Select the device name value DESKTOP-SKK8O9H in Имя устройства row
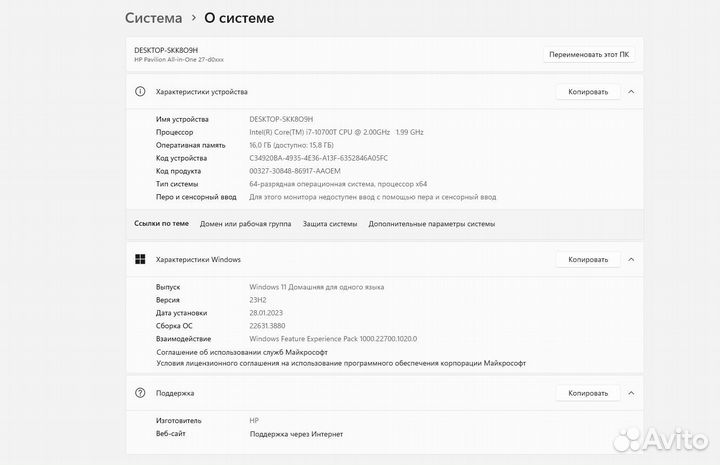 pyautogui.click(x=281, y=119)
